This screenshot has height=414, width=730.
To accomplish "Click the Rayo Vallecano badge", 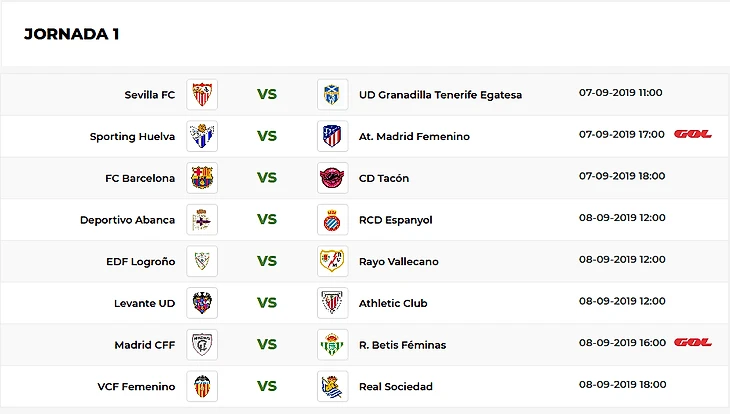I will 332,261.
